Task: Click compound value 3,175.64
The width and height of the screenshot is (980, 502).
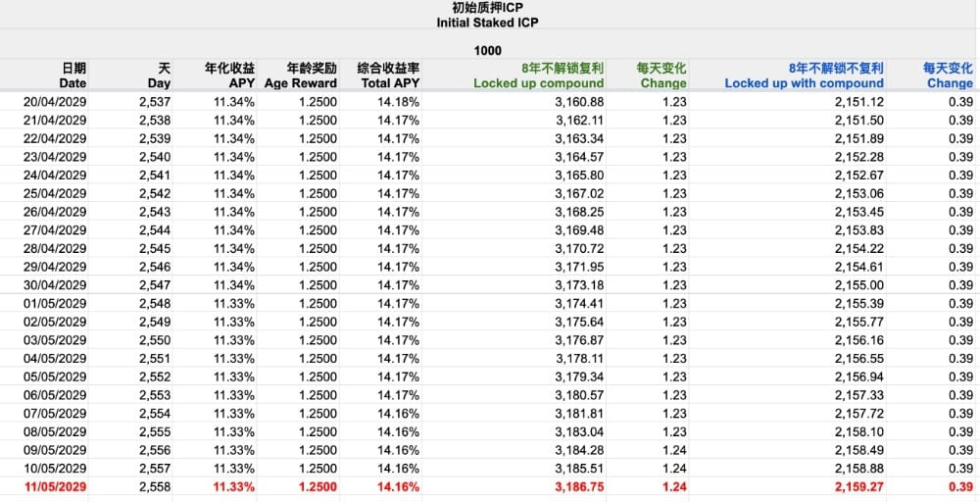Action: (580, 322)
